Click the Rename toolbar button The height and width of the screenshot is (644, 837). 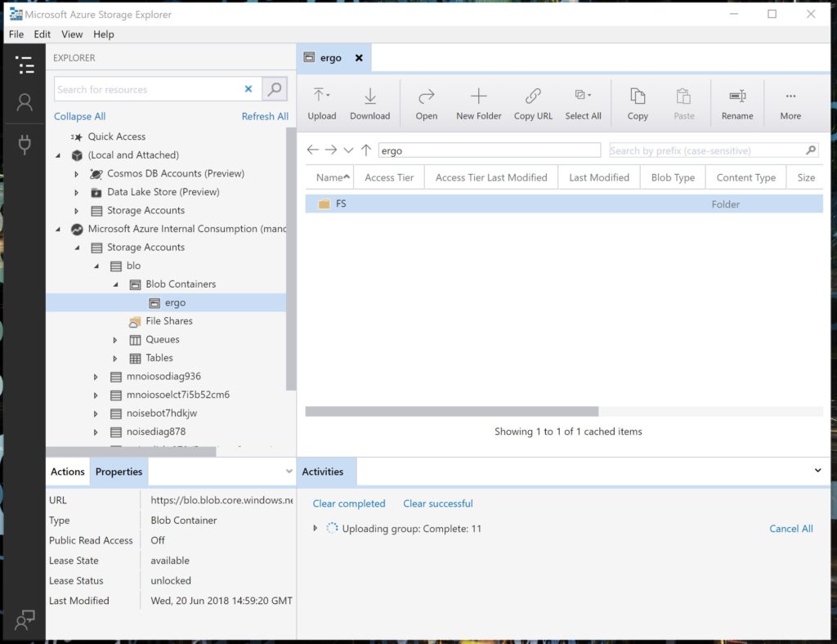pyautogui.click(x=737, y=104)
